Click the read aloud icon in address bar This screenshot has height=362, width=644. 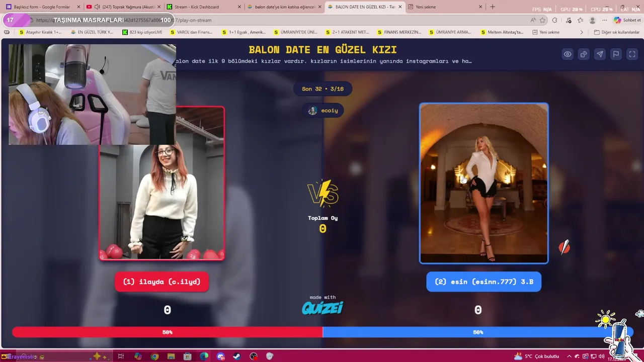533,20
